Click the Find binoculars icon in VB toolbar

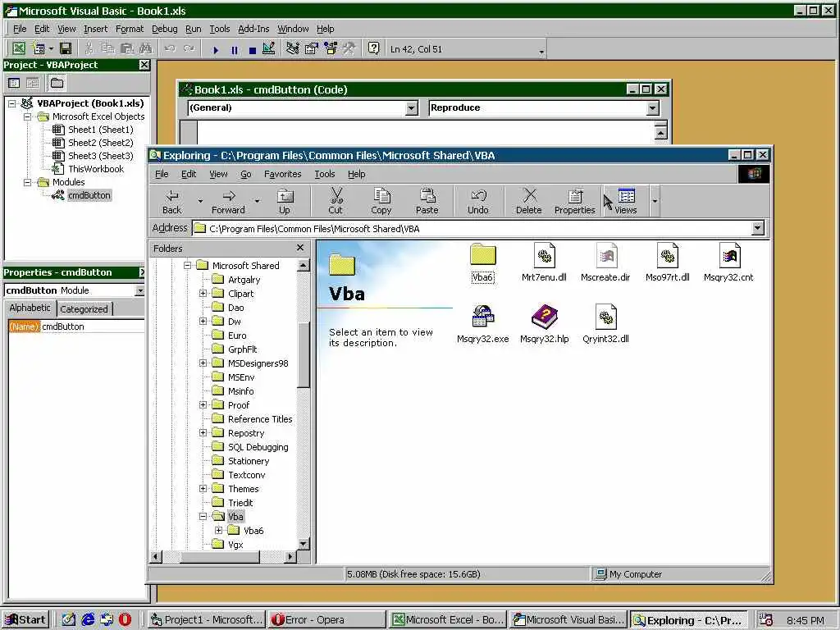pos(145,48)
